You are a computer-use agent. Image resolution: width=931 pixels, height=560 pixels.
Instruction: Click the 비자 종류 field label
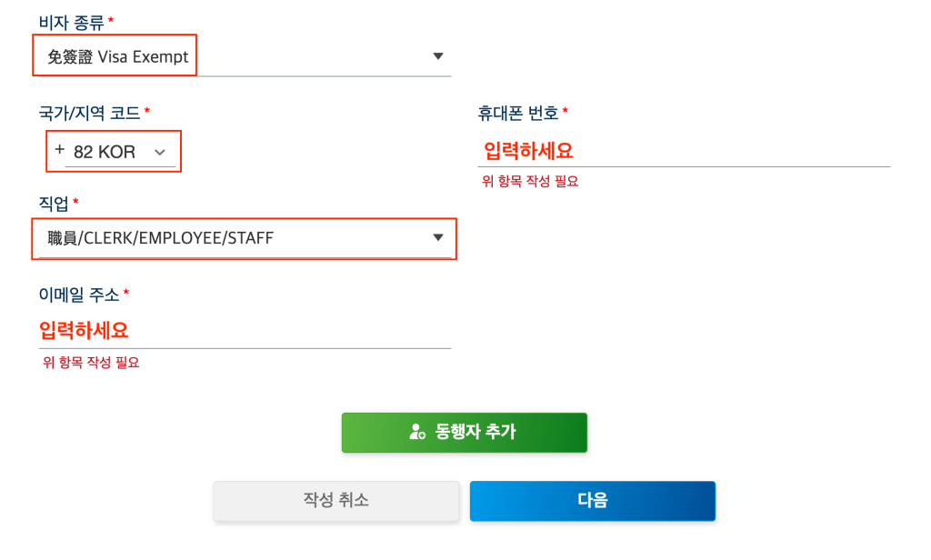coord(70,21)
